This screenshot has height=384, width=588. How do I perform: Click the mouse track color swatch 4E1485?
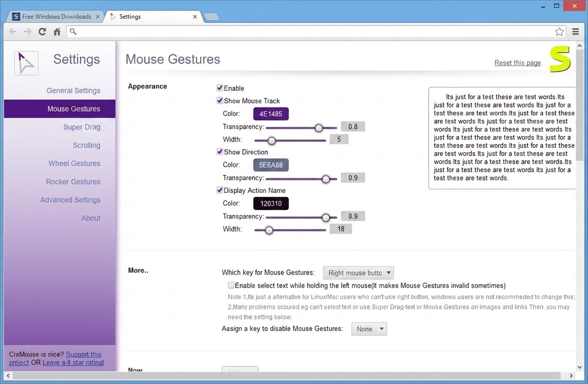coord(271,114)
